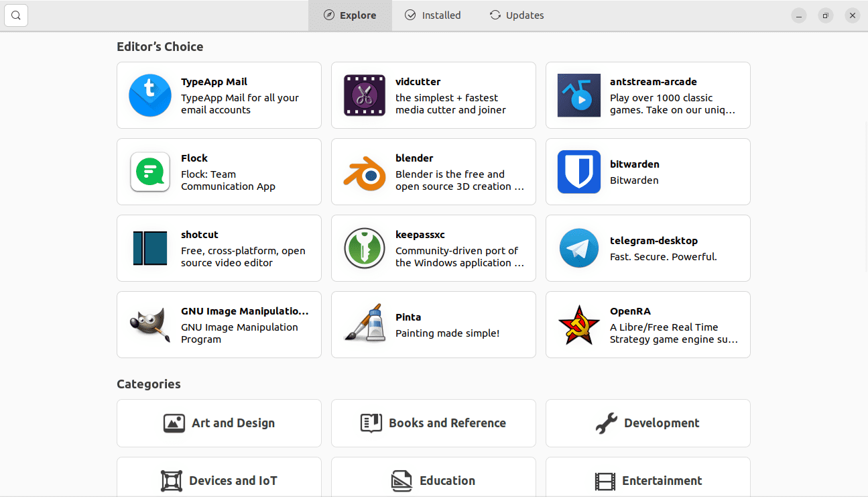
Task: Click 'A Libre/Free Real Time Strategy' description
Action: (x=674, y=333)
